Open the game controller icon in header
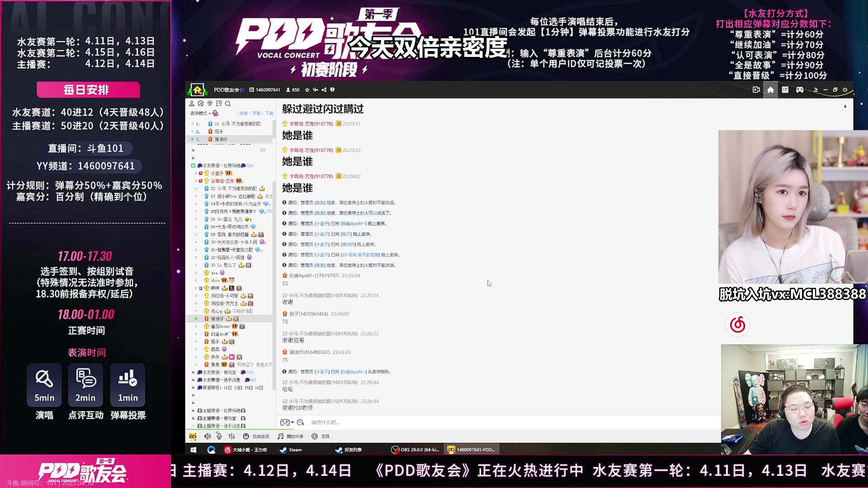This screenshot has height=488, width=868. [800, 90]
